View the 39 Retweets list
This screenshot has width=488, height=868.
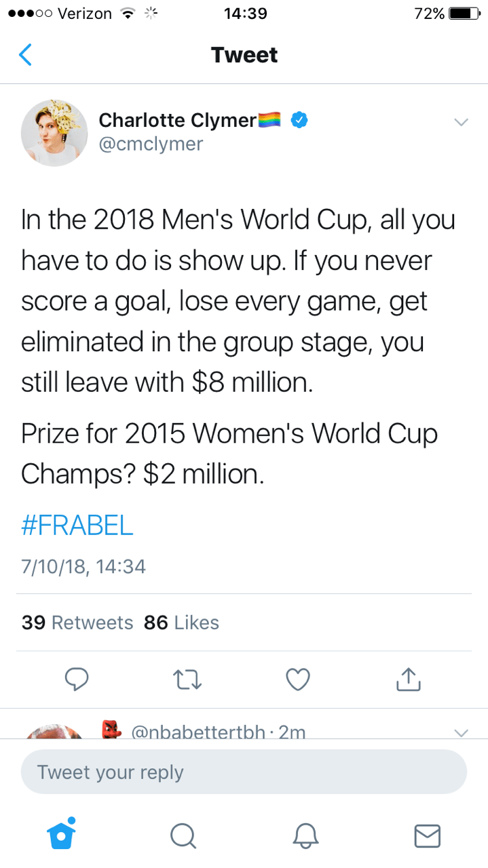pos(77,623)
